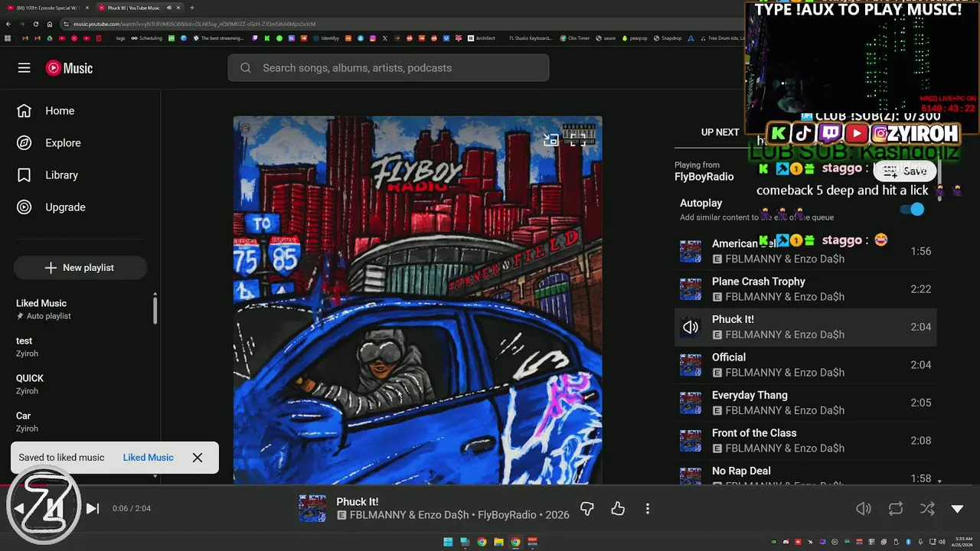The image size is (980, 551).
Task: Skip to next track
Action: 92,509
